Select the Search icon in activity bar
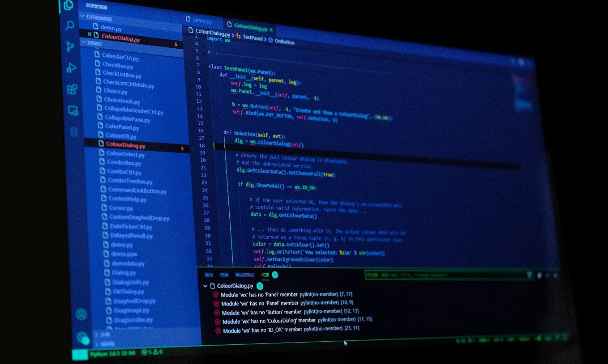Image resolution: width=608 pixels, height=364 pixels. pyautogui.click(x=69, y=25)
